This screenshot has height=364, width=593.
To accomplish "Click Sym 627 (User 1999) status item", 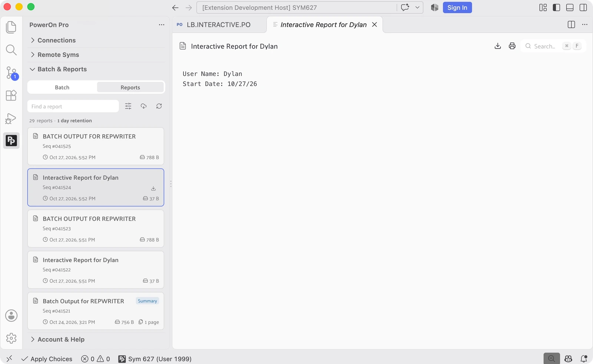I will pyautogui.click(x=155, y=359).
